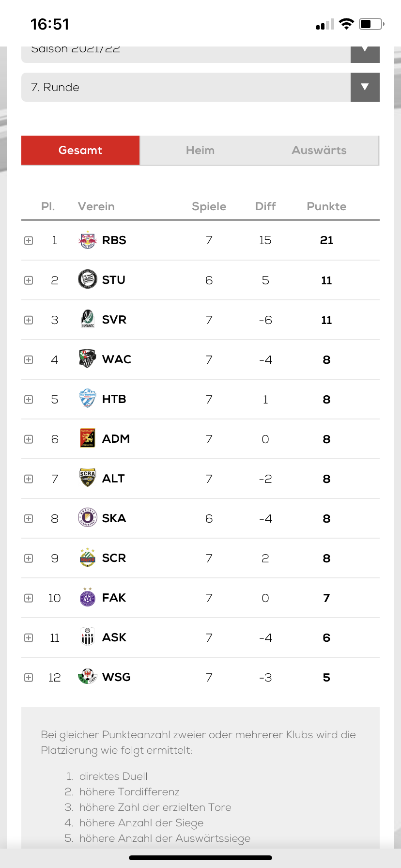This screenshot has height=868, width=401.
Task: Expand the RBS row details
Action: click(29, 241)
